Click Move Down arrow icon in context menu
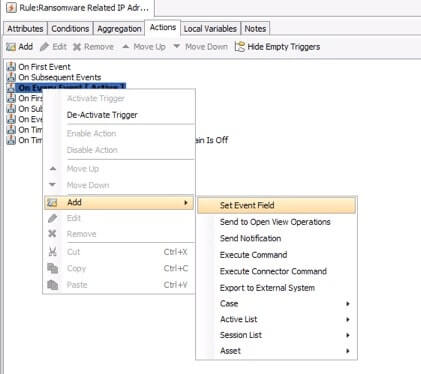 tap(52, 184)
